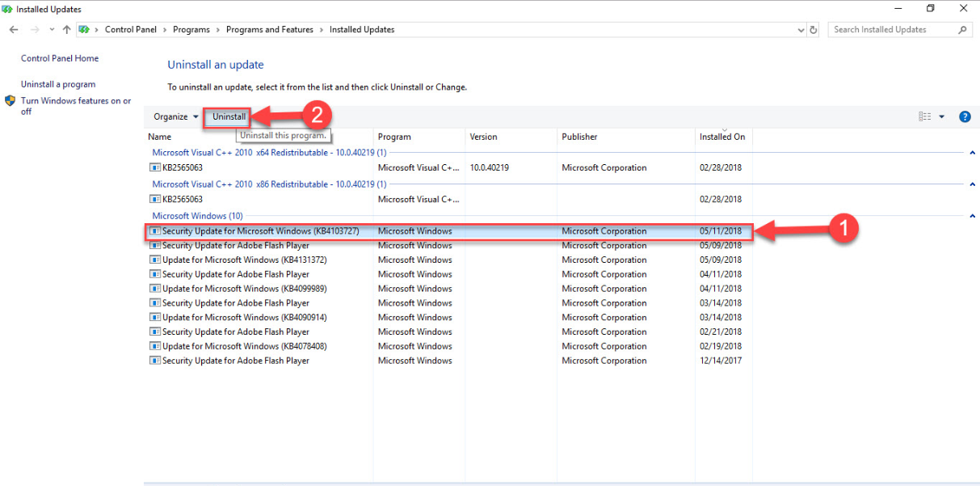Select Update for Microsoft Windows (KB4131372)
The height and width of the screenshot is (486, 980).
[x=449, y=260]
